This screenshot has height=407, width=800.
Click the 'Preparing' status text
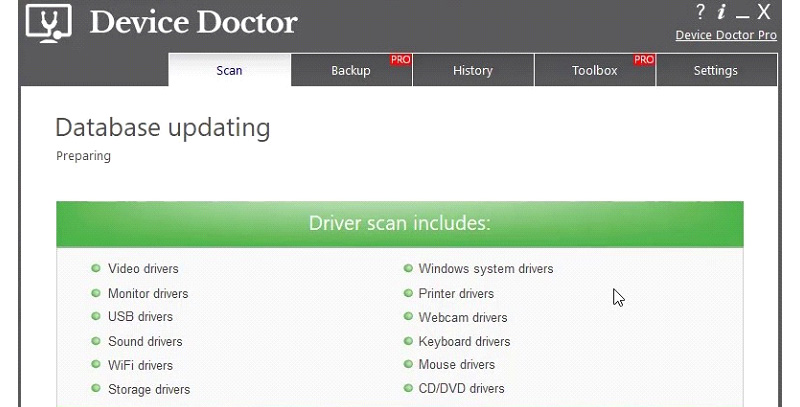tap(83, 156)
